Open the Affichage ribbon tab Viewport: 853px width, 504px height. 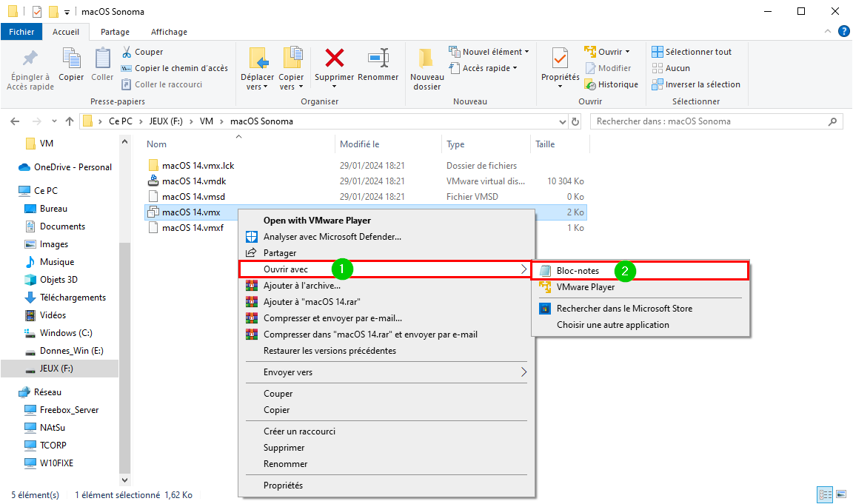(x=169, y=32)
